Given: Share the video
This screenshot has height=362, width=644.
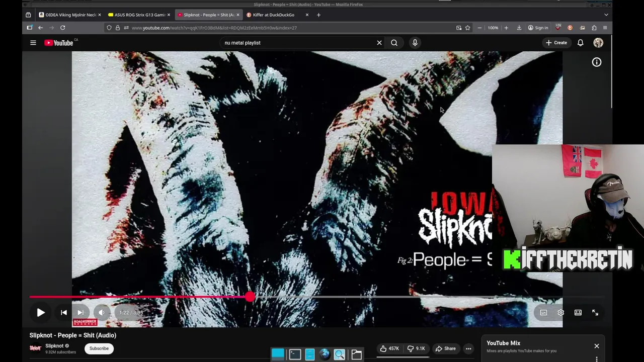Looking at the screenshot, I should tap(446, 348).
